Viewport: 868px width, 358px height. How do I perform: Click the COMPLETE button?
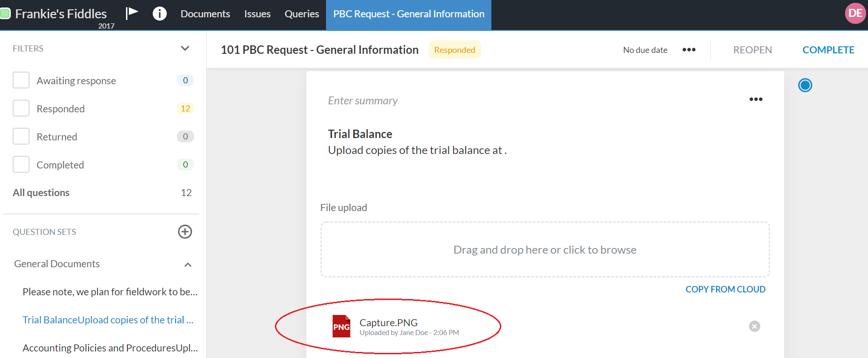click(828, 50)
